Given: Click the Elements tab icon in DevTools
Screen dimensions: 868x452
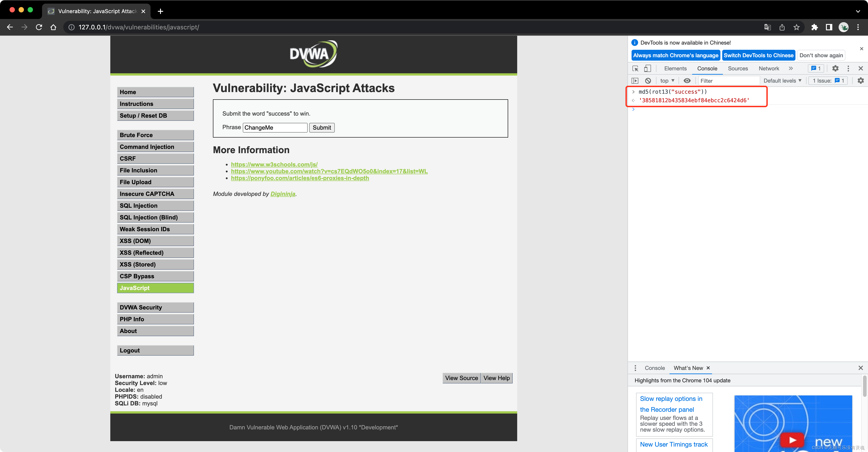Looking at the screenshot, I should [675, 68].
